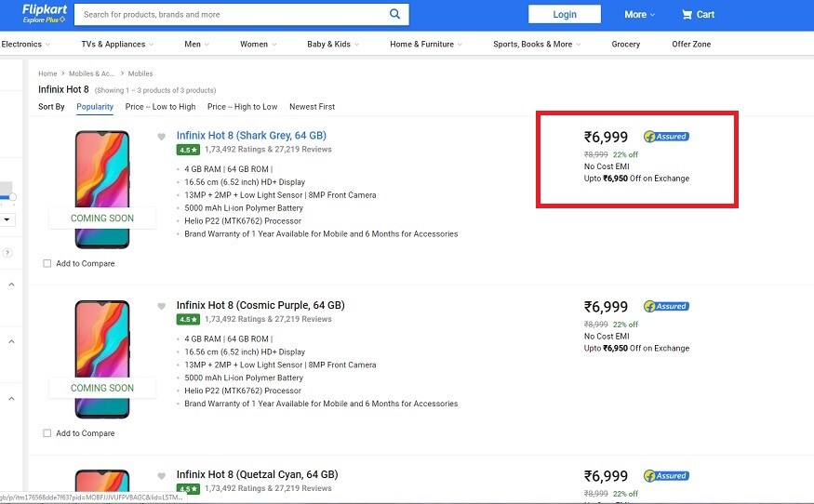Collapse the third sidebar filter section chevron
This screenshot has width=814, height=504.
11,399
